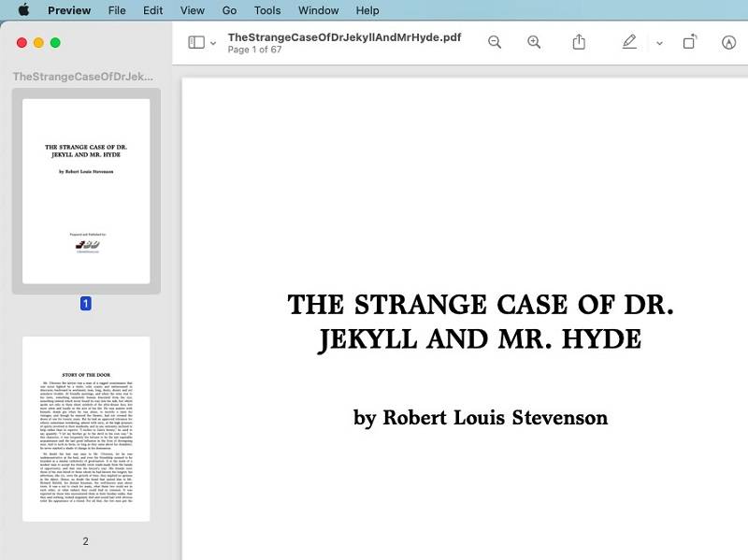Click the Share button in toolbar
The width and height of the screenshot is (748, 560).
coord(579,42)
